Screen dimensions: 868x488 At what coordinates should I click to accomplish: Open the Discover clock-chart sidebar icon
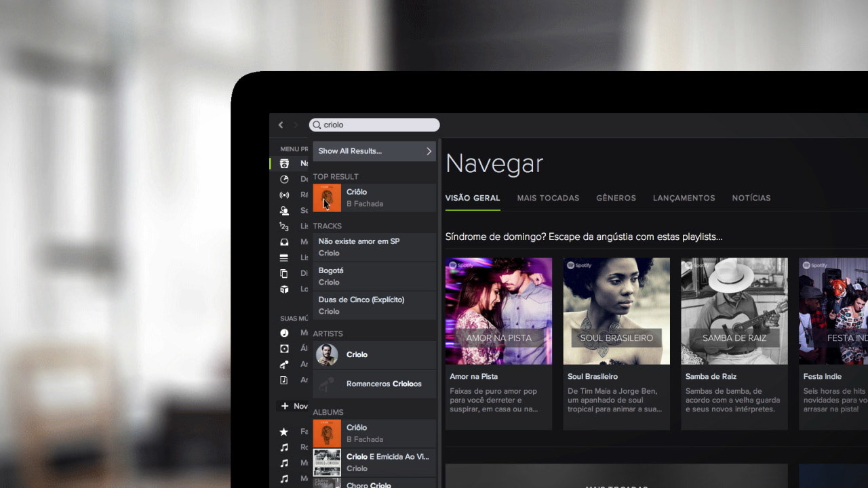point(284,179)
